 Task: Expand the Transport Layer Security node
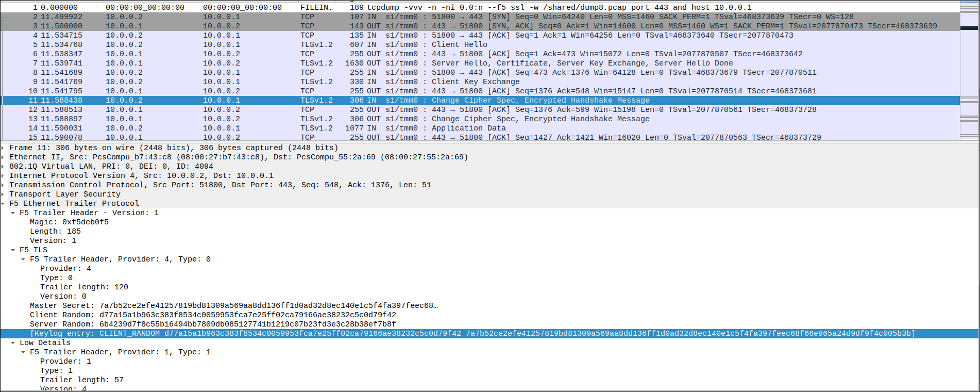tap(3, 194)
